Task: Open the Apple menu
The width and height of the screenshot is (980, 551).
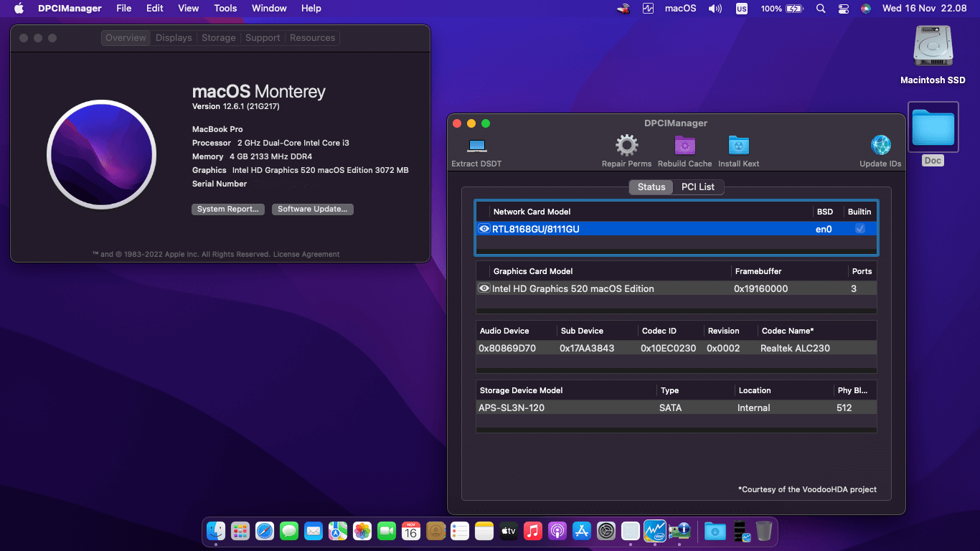Action: click(19, 9)
